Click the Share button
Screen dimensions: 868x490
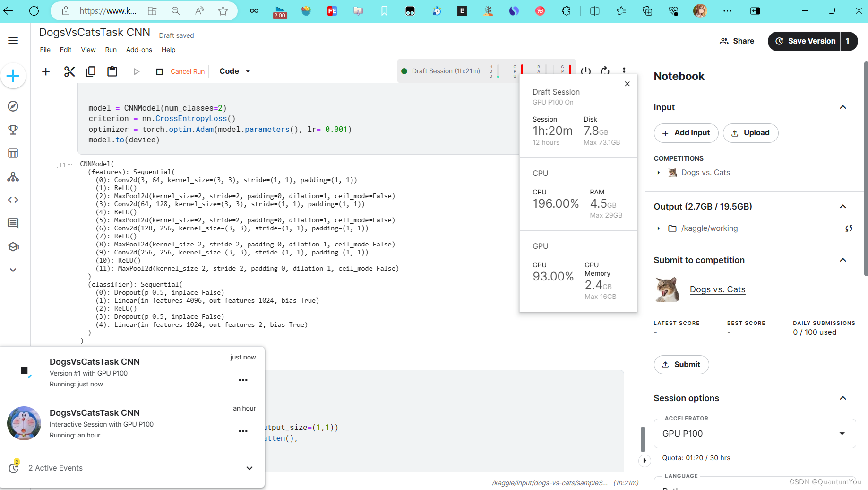click(737, 41)
